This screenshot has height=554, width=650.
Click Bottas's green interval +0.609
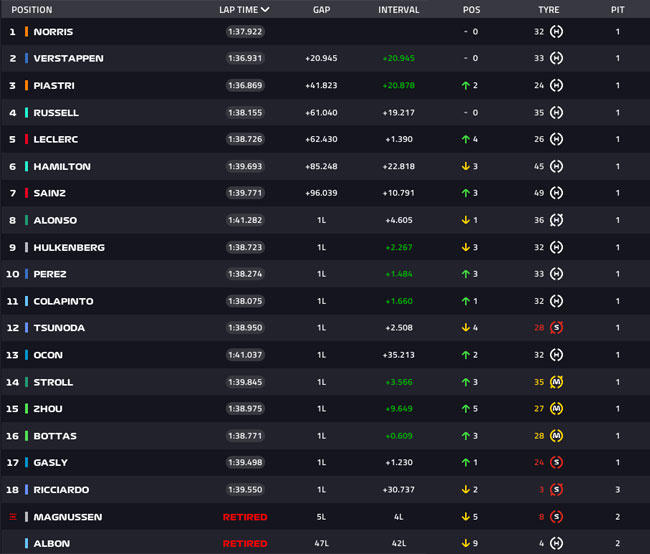click(x=399, y=436)
